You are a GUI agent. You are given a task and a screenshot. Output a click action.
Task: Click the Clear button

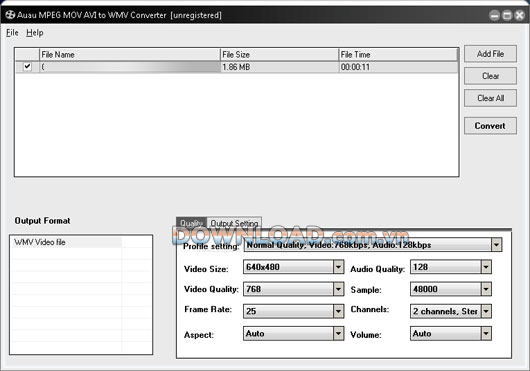(490, 76)
